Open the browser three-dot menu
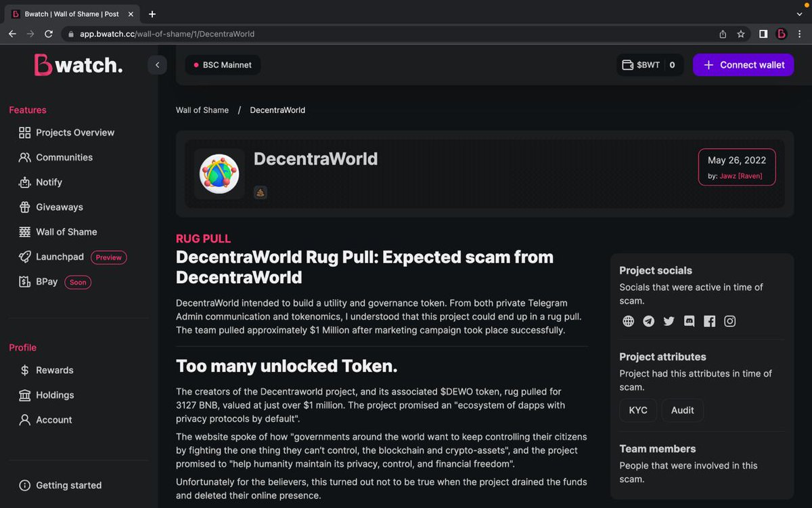The height and width of the screenshot is (508, 812). (x=800, y=34)
